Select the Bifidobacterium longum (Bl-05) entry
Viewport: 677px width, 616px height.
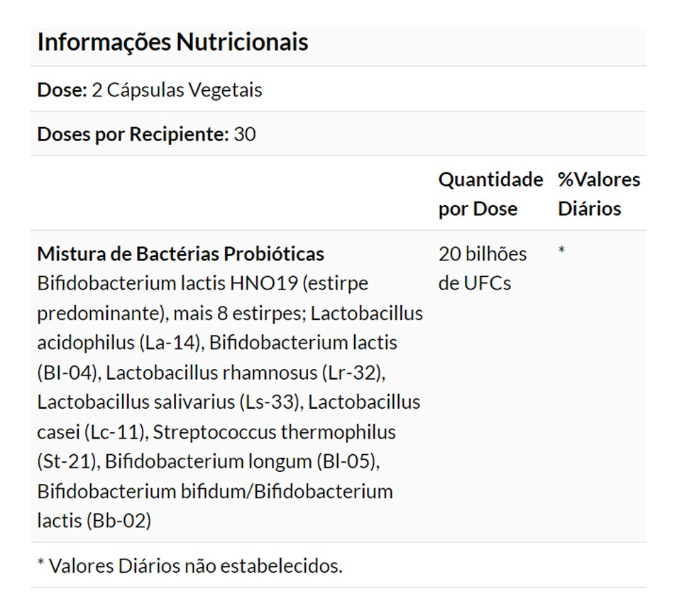pyautogui.click(x=241, y=462)
